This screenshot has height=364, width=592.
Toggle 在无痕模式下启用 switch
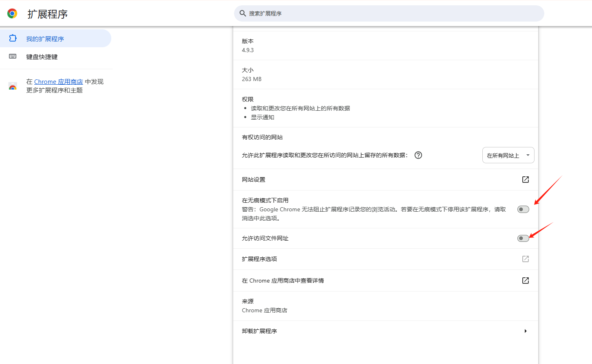click(x=523, y=209)
